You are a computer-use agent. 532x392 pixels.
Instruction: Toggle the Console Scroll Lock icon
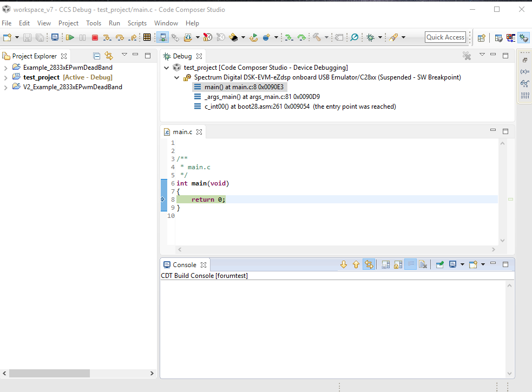(x=398, y=264)
